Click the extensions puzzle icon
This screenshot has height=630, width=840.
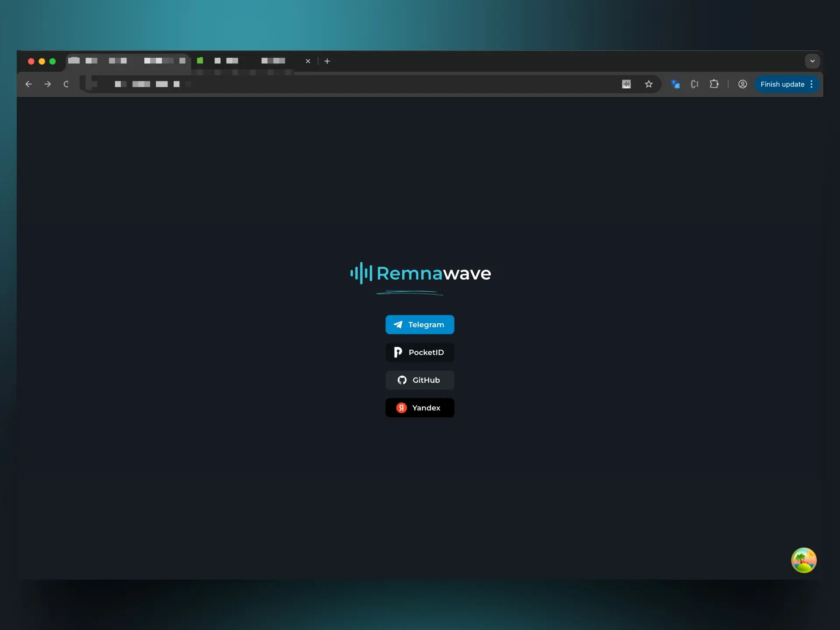click(x=714, y=84)
